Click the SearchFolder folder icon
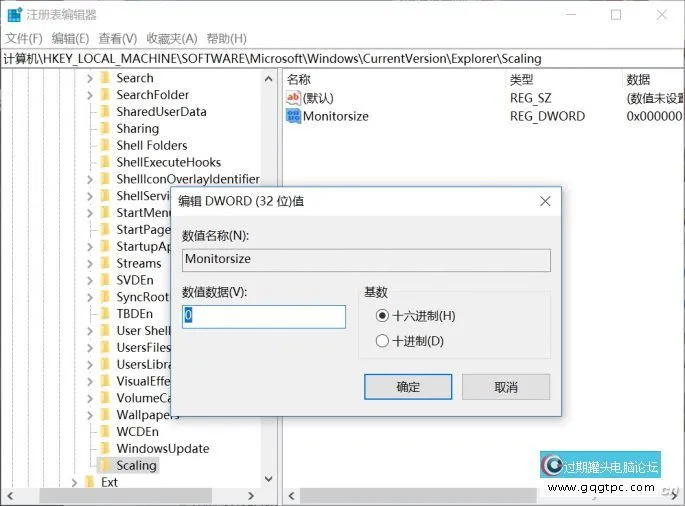The height and width of the screenshot is (506, 685). (105, 95)
